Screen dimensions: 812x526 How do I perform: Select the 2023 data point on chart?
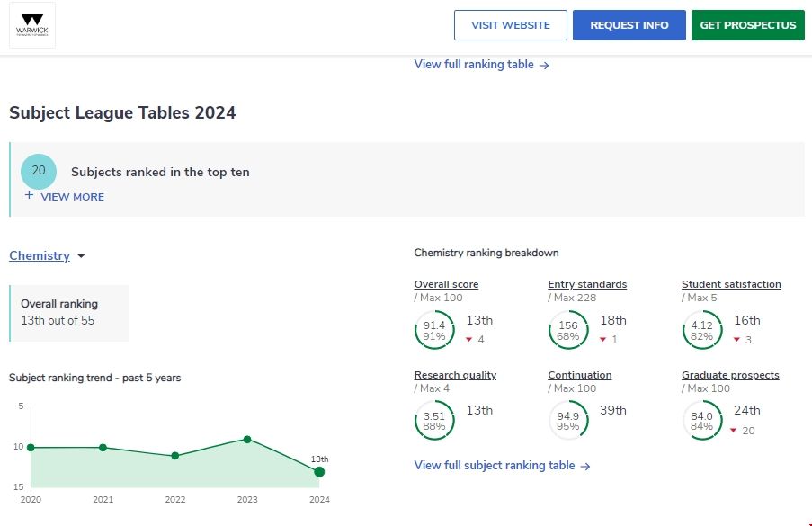coord(247,440)
